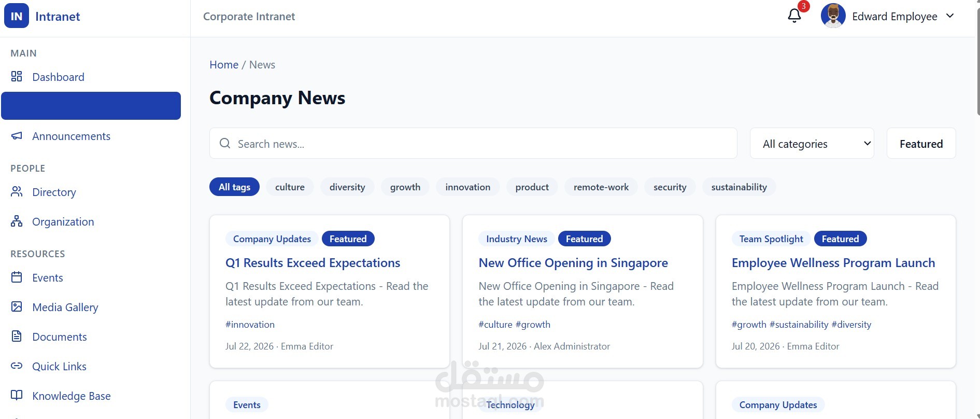Screen dimensions: 980x419
Task: Toggle the Featured filter button
Action: coord(921,144)
